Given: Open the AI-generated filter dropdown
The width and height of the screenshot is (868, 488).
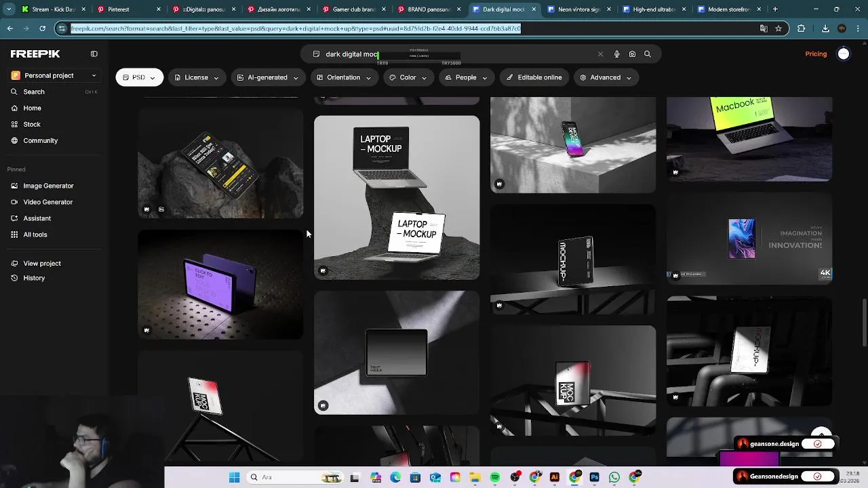Looking at the screenshot, I should 267,77.
